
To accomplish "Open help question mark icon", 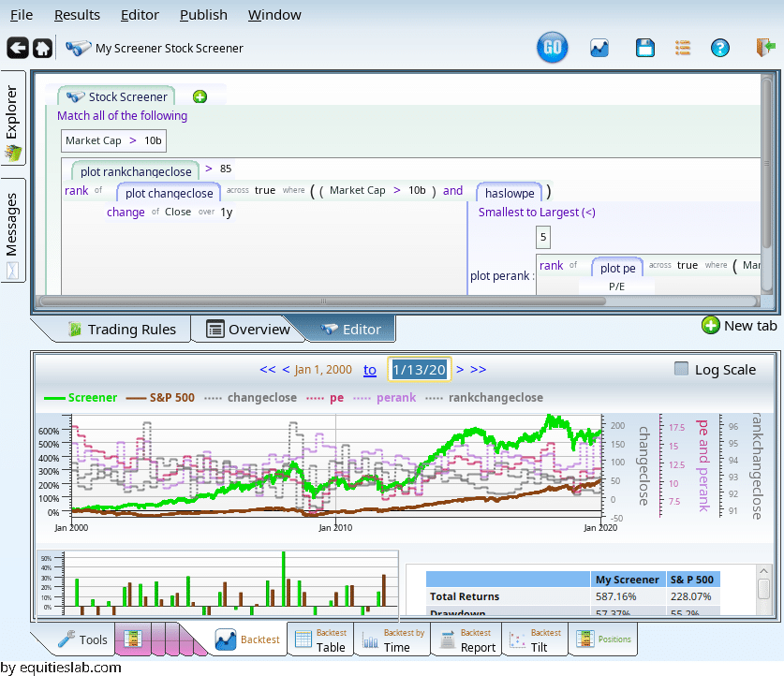I will (x=720, y=48).
